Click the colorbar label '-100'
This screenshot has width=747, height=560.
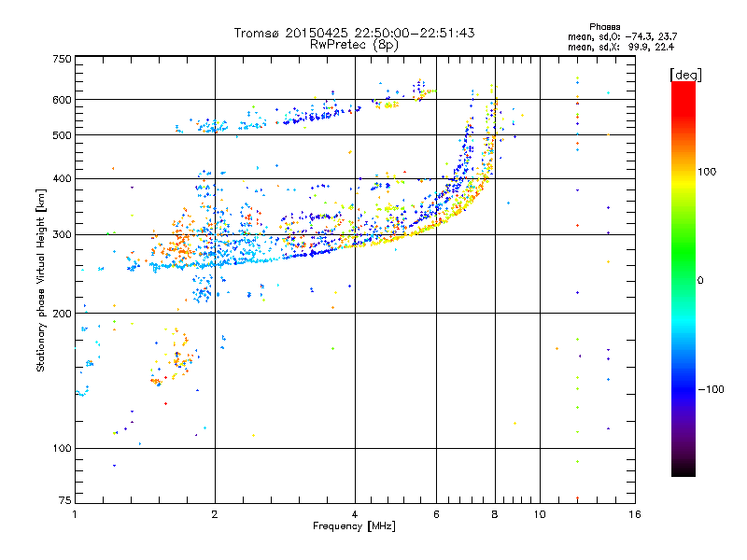(x=712, y=389)
